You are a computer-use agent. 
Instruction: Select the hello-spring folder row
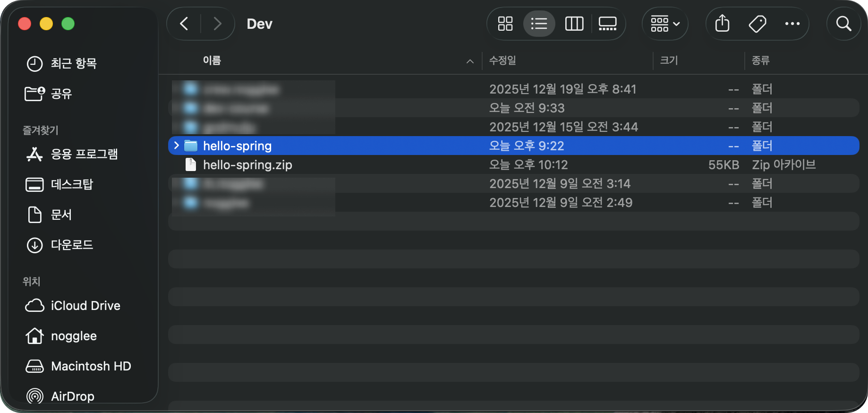(331, 146)
